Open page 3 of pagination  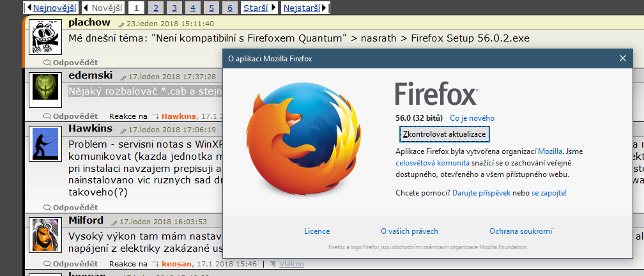[x=174, y=8]
